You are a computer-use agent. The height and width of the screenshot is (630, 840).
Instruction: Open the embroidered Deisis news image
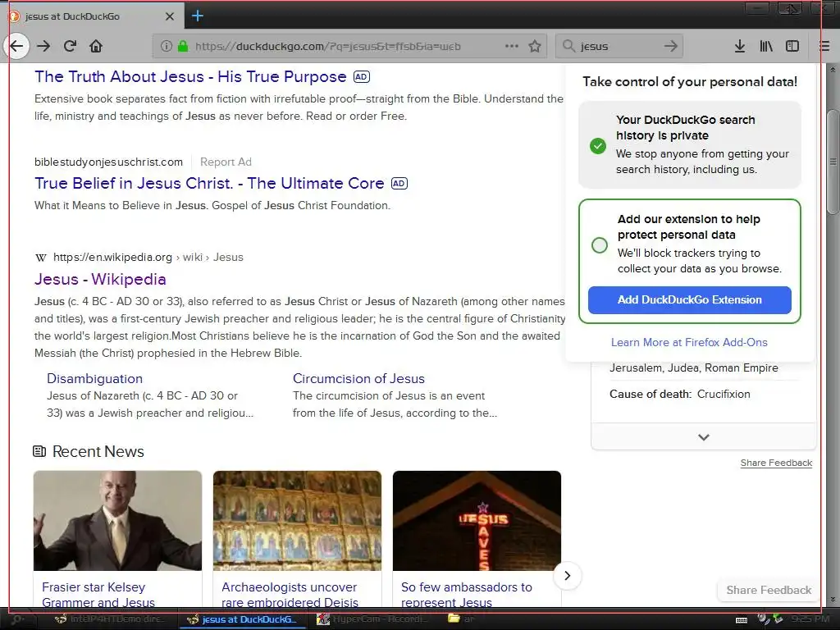coord(297,521)
